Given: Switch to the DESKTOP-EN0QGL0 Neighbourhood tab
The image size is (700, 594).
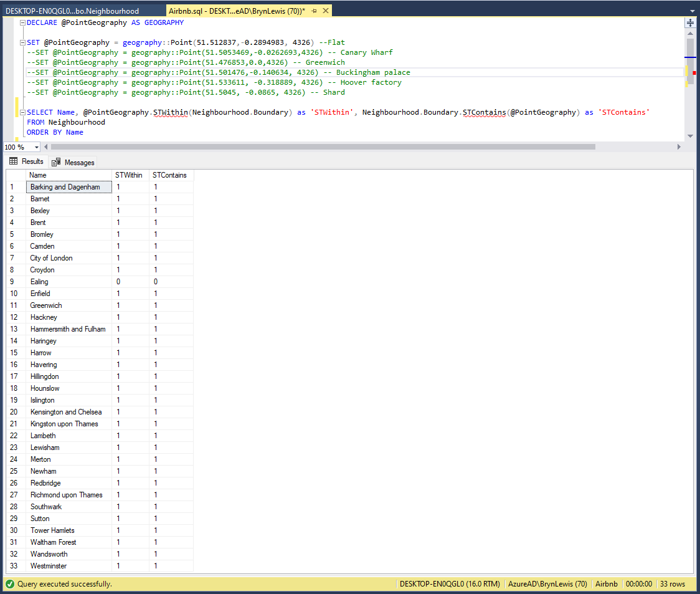Looking at the screenshot, I should pyautogui.click(x=72, y=11).
